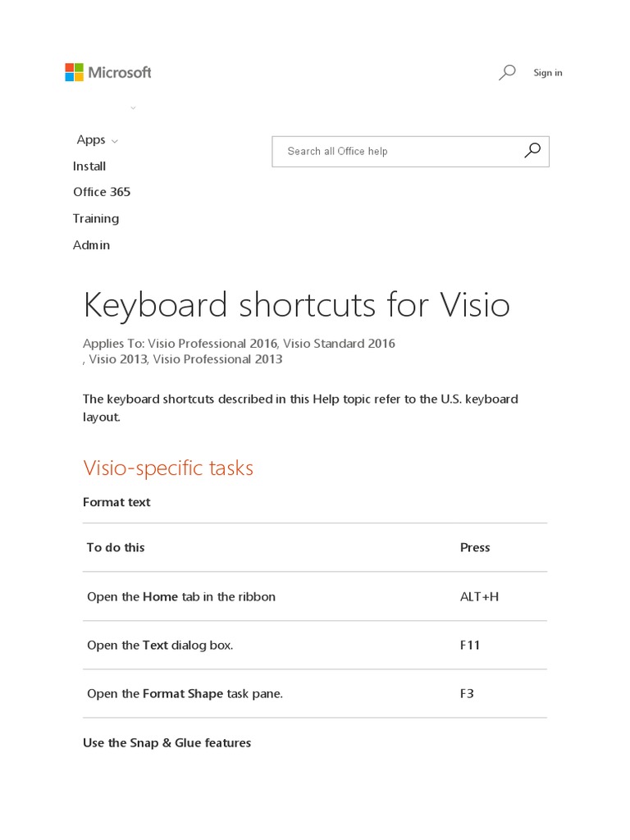
Task: Click the Press column header
Action: pyautogui.click(x=475, y=547)
